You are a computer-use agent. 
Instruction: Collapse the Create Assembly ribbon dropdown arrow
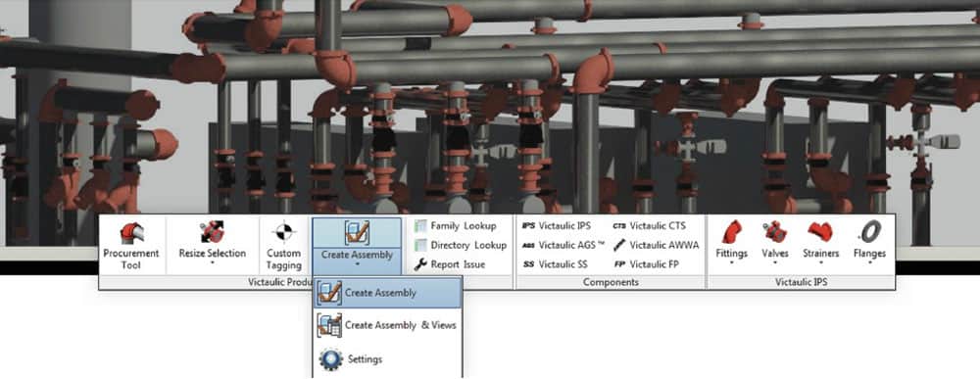pyautogui.click(x=357, y=264)
